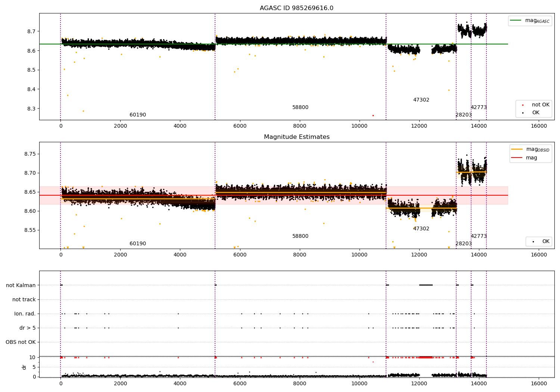This screenshot has height=392, width=560.
Task: Click the 8.75 y-tick in middle plot
Action: coord(30,154)
